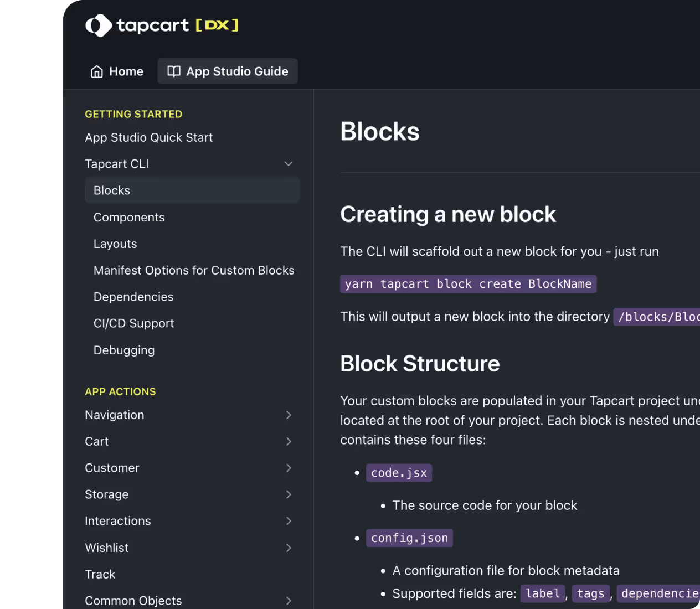Expand the Interactions section chevron
700x609 pixels.
click(289, 521)
